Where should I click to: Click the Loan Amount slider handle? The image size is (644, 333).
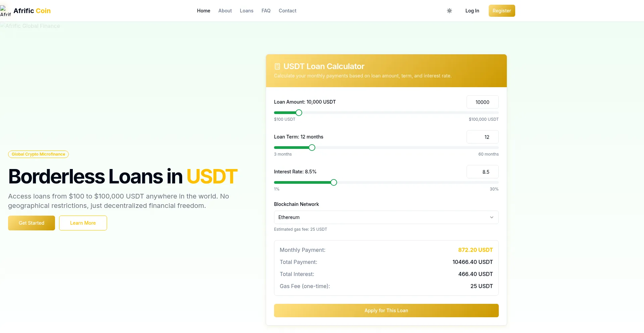pos(299,113)
